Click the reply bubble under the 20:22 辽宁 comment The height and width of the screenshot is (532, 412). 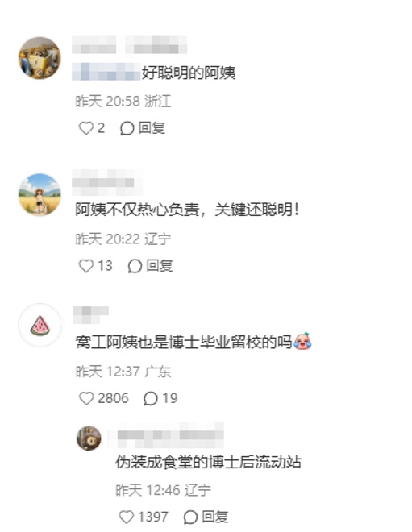[135, 266]
